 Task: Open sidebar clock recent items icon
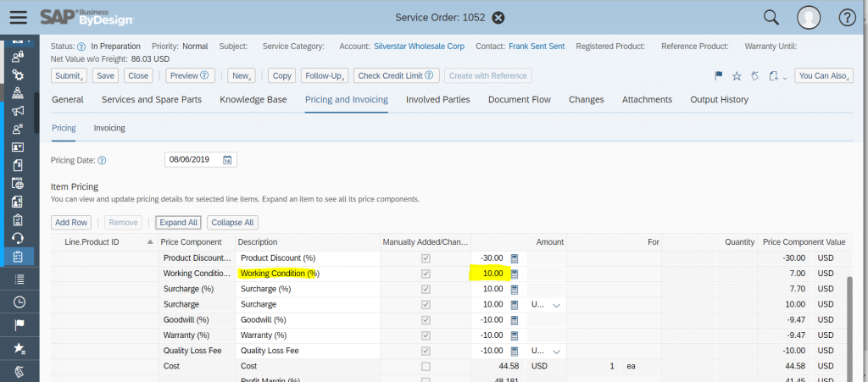tap(19, 302)
